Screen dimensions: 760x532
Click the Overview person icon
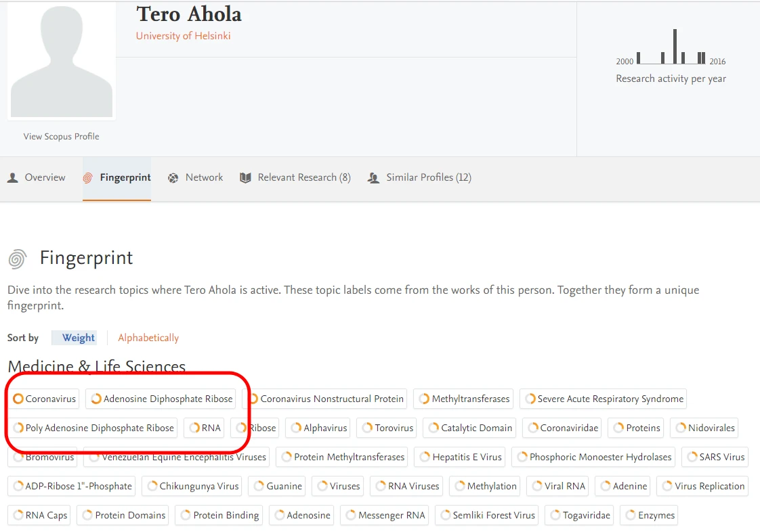[13, 178]
